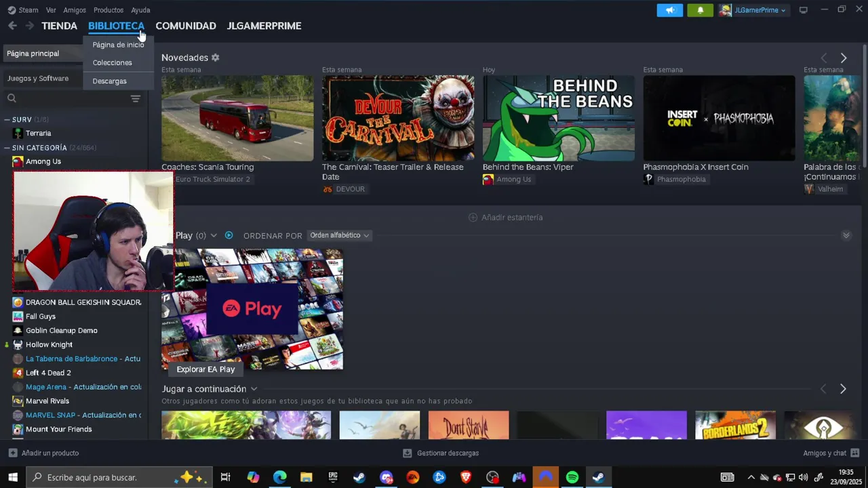Open Terraria from the game list
The image size is (868, 488).
(38, 134)
